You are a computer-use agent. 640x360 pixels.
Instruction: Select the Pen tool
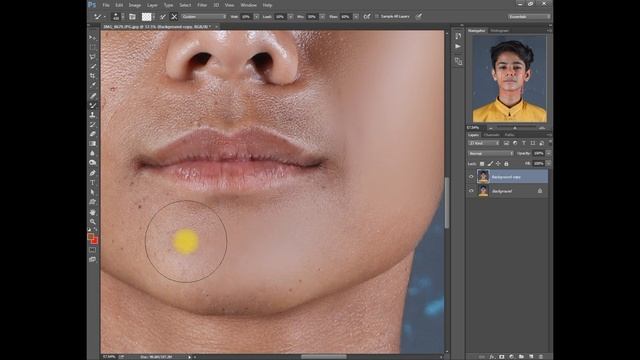pos(93,173)
